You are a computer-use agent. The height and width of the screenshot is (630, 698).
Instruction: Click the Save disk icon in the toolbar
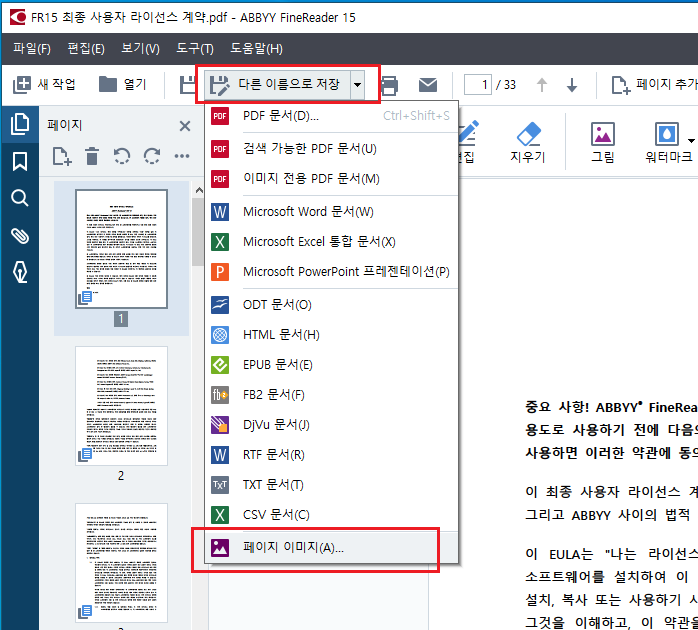click(x=187, y=84)
